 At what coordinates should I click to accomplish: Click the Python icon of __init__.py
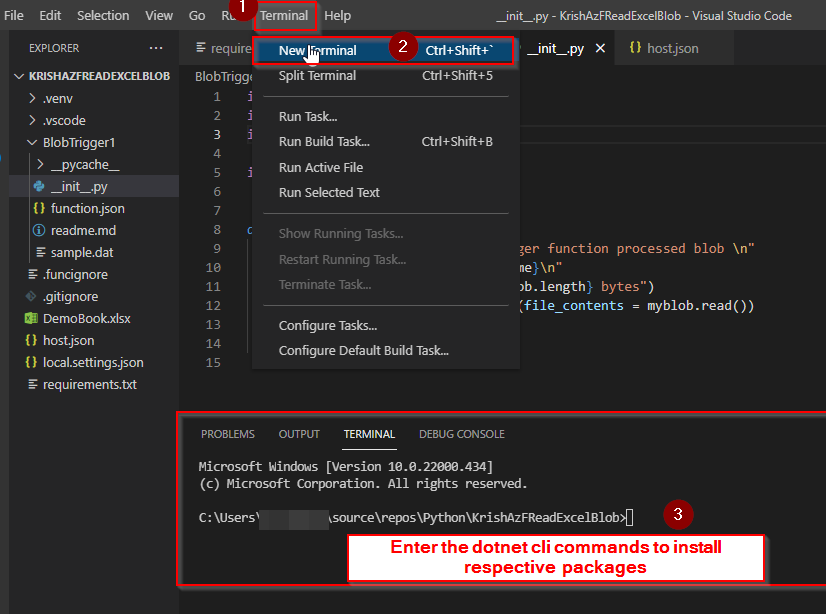[39, 186]
